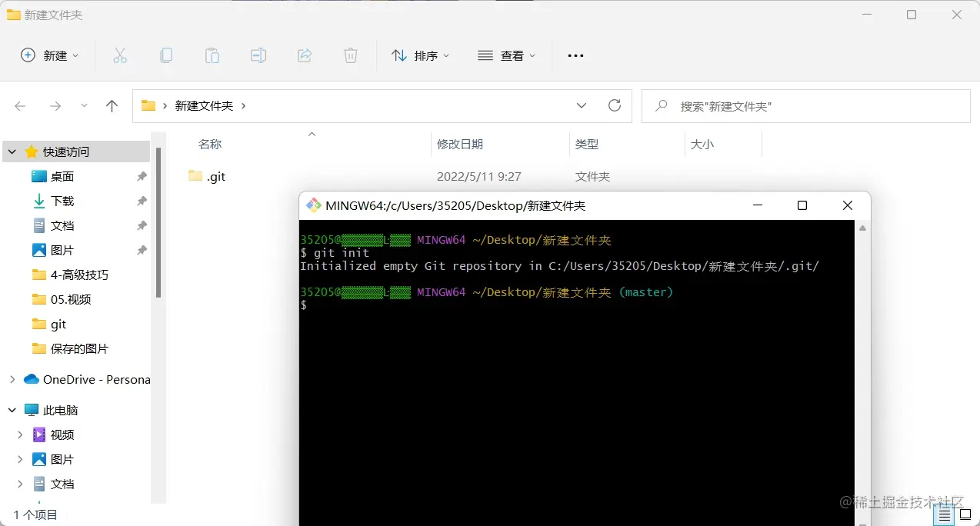
Task: Go up one folder level arrow
Action: (x=112, y=106)
